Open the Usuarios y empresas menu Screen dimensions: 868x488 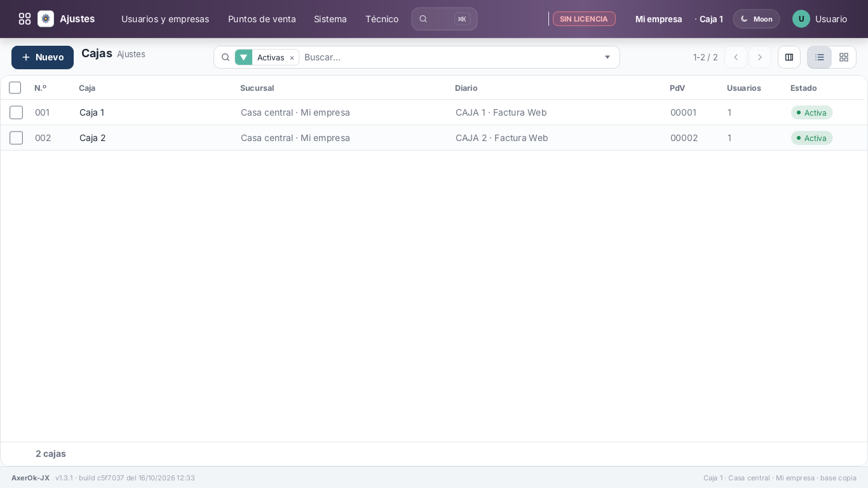coord(165,19)
